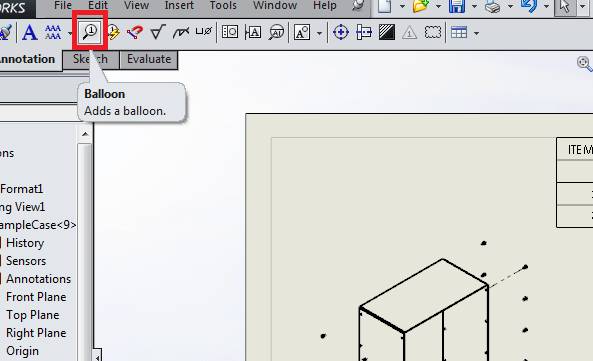Click the Revision Symbol letter-A icon
593x361 pixels.
click(302, 33)
